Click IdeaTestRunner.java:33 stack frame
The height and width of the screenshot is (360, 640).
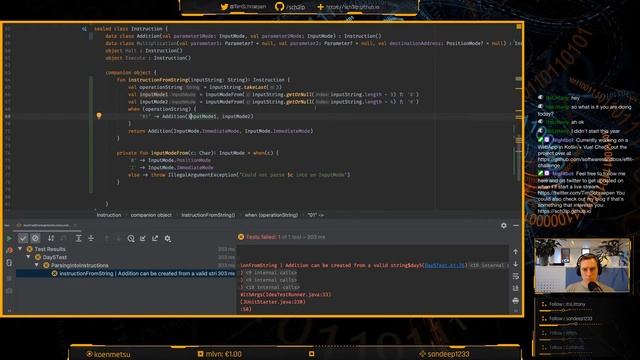tap(287, 294)
